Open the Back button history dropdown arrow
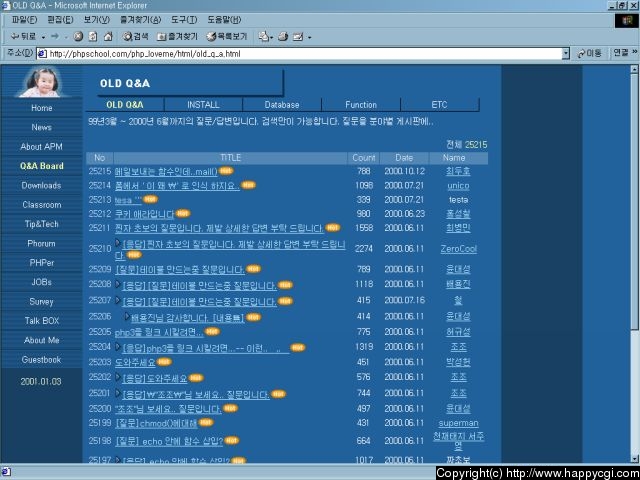640x480 pixels. point(43,37)
